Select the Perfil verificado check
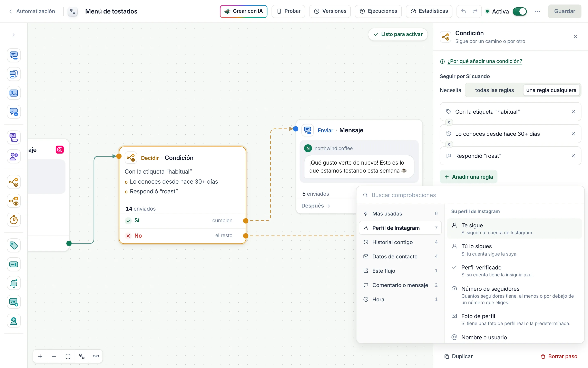The image size is (588, 368). point(514,271)
